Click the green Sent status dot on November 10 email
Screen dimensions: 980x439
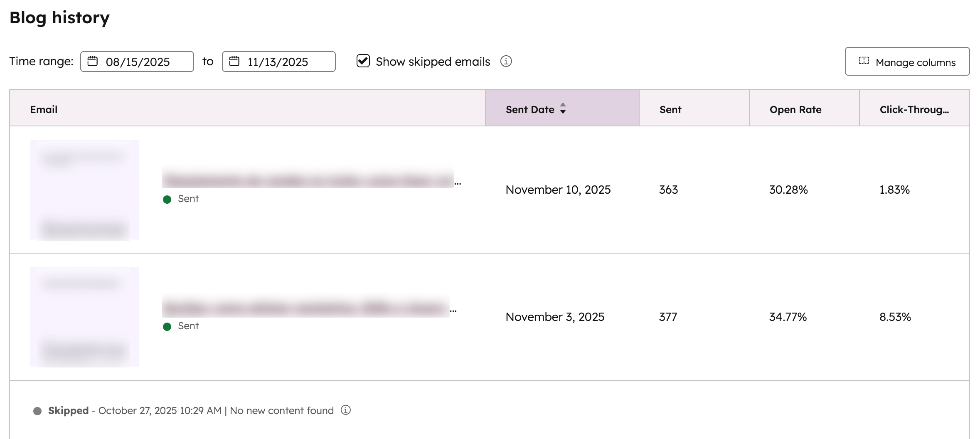click(168, 199)
